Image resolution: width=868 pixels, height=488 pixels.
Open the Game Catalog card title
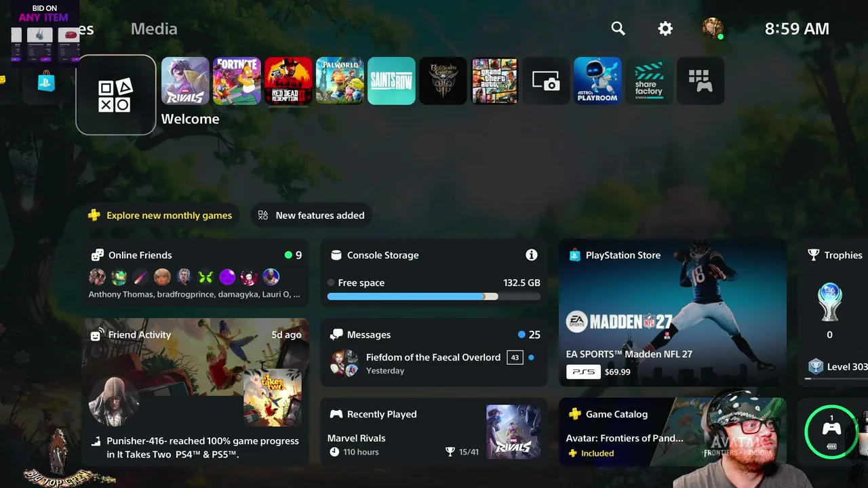(x=616, y=414)
